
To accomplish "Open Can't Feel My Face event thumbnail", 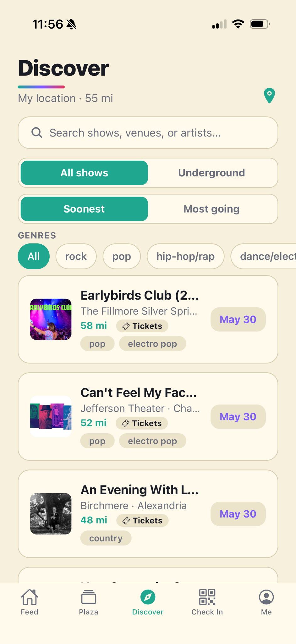I will (x=51, y=416).
